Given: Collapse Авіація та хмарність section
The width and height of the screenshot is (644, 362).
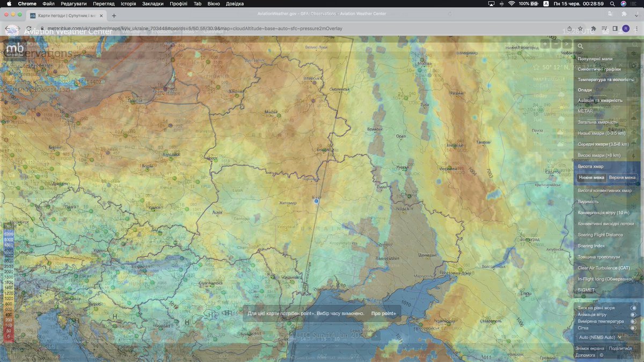Looking at the screenshot, I should [600, 100].
